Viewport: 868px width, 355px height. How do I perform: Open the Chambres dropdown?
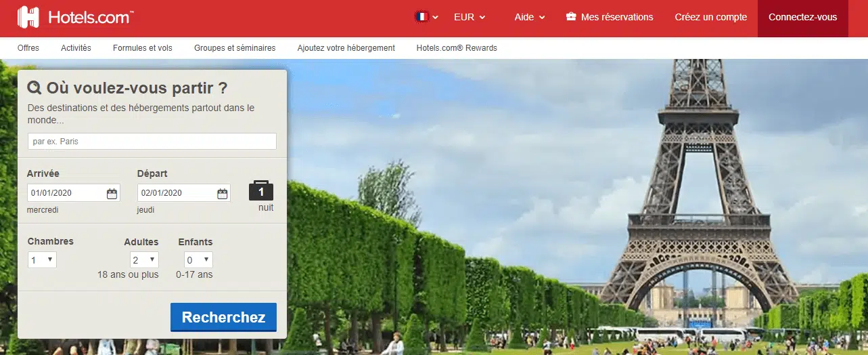pyautogui.click(x=42, y=260)
